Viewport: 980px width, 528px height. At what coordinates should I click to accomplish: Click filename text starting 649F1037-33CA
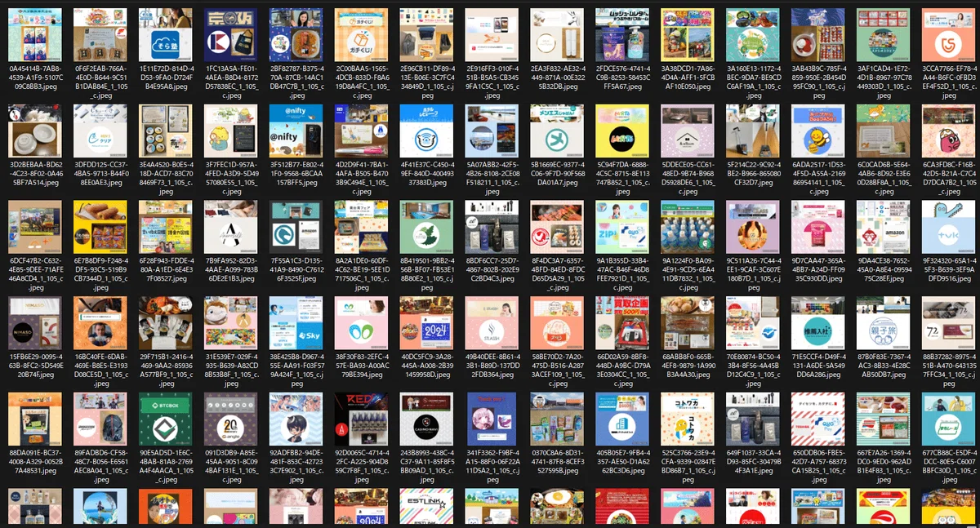tap(754, 461)
